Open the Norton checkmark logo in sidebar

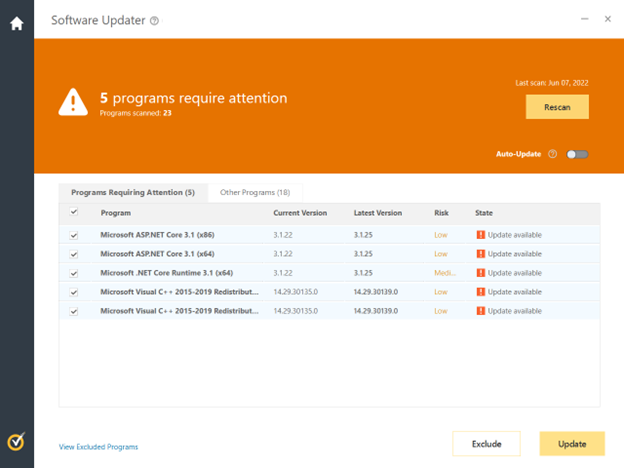16,441
